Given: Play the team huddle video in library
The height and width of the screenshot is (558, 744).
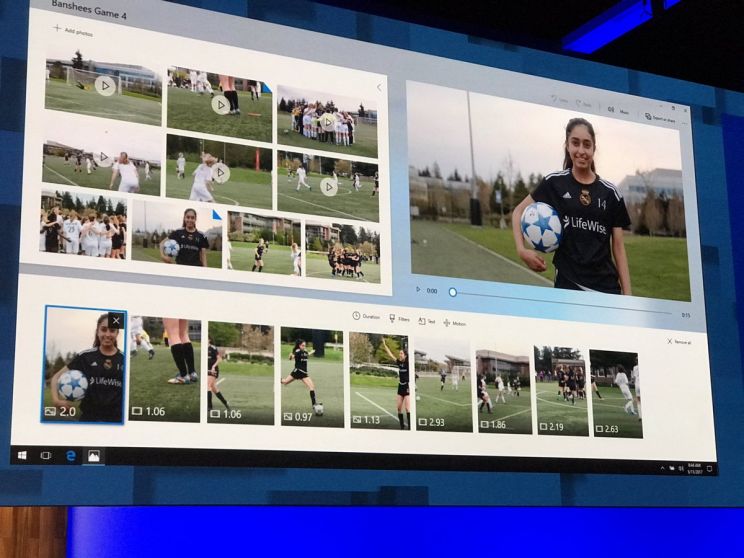Looking at the screenshot, I should pos(328,122).
